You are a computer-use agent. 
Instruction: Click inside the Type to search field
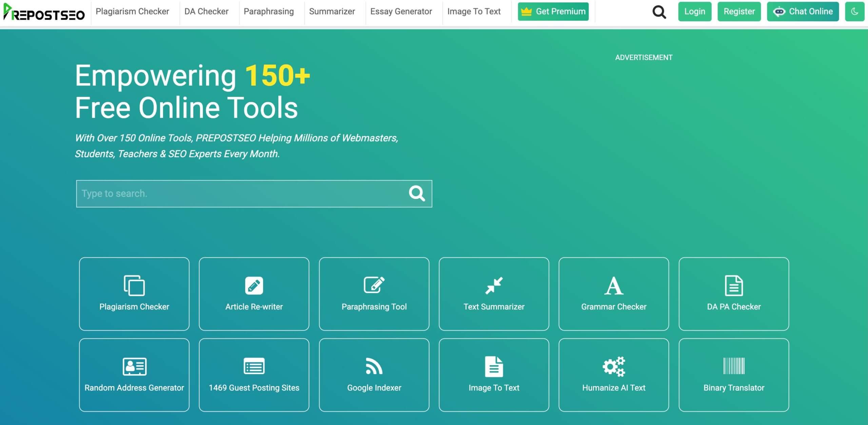click(237, 194)
